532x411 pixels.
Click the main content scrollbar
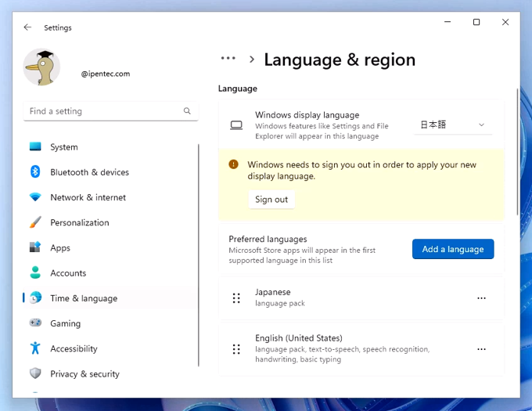pyautogui.click(x=517, y=151)
